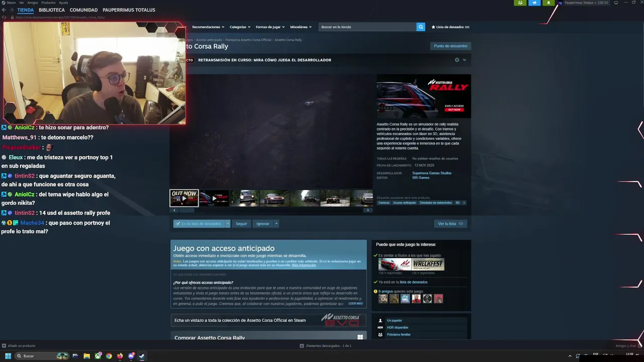
Task: Open the Wreckfest similar game image
Action: click(x=428, y=264)
